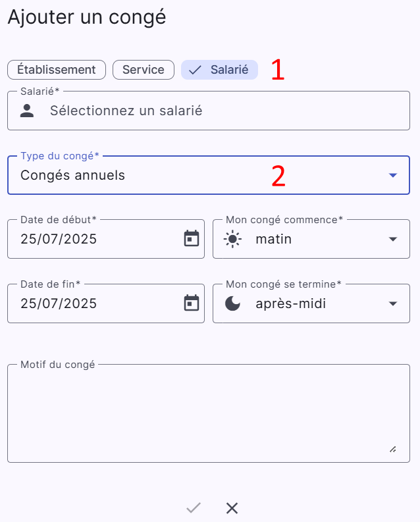
Task: Toggle the selected Salarié chip
Action: [x=219, y=70]
